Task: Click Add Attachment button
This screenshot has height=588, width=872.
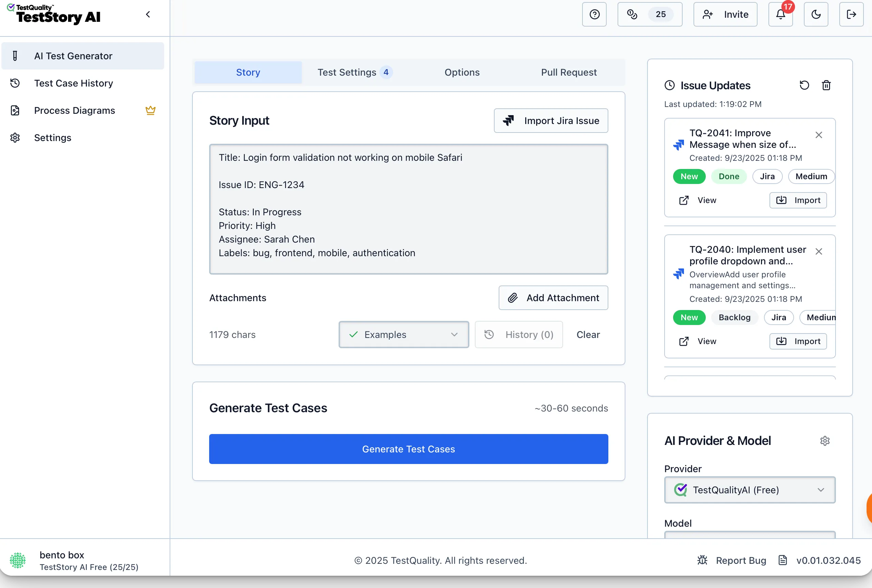Action: pos(553,298)
